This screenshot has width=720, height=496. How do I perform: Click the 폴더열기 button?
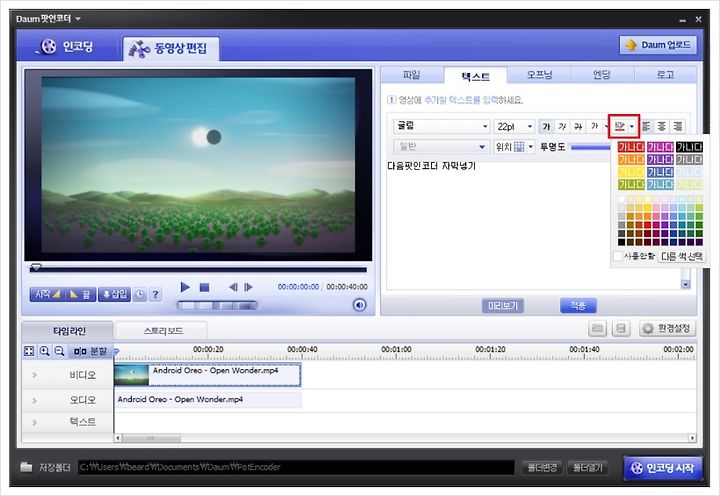[588, 468]
